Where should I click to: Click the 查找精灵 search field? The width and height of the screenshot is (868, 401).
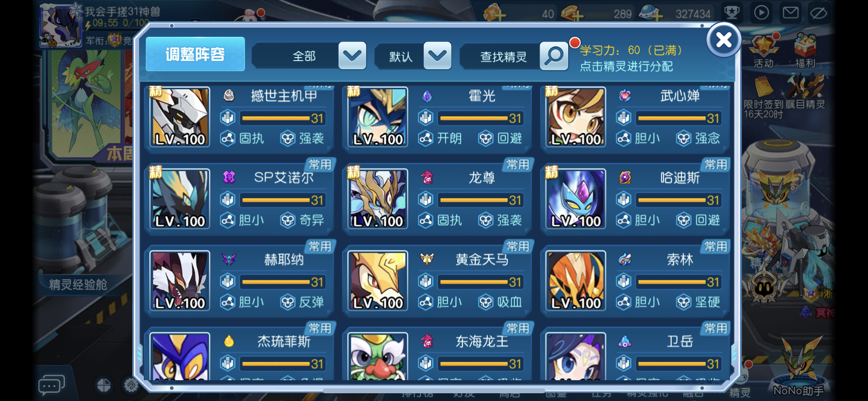(503, 57)
